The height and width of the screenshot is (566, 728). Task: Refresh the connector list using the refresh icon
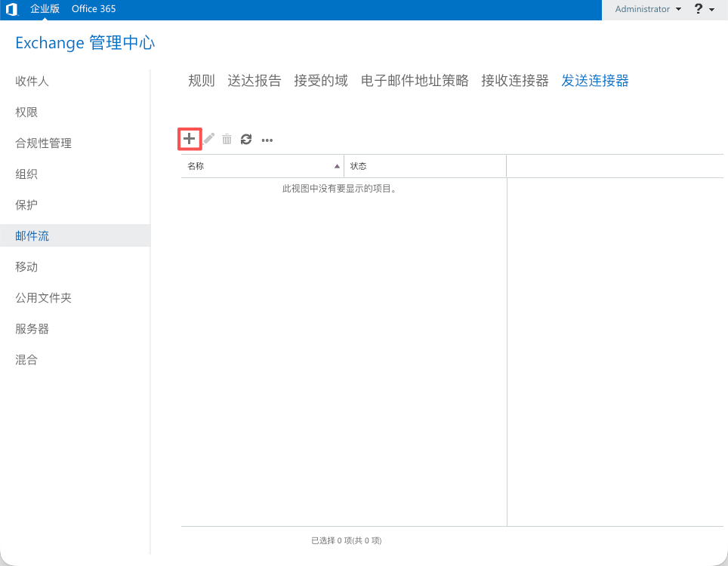click(246, 139)
